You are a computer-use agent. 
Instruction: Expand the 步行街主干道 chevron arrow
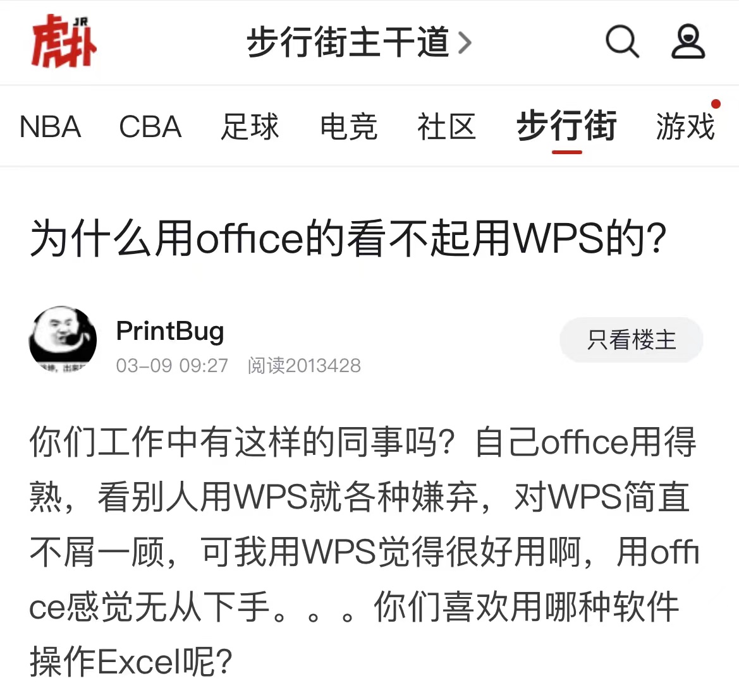[465, 43]
